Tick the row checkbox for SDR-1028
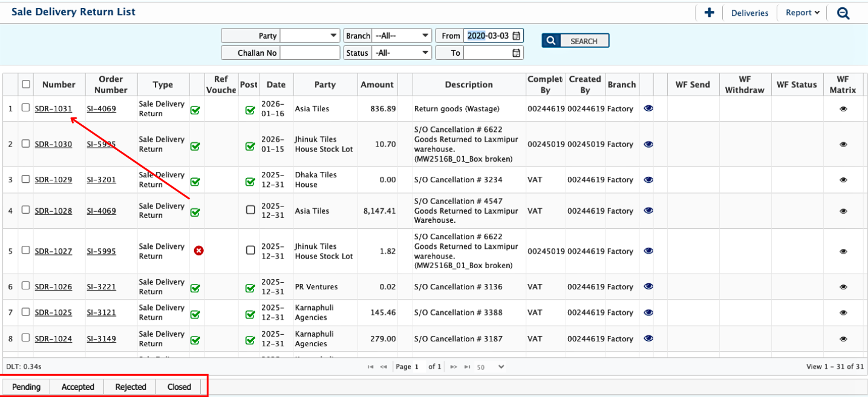Image resolution: width=868 pixels, height=405 pixels. pos(25,210)
